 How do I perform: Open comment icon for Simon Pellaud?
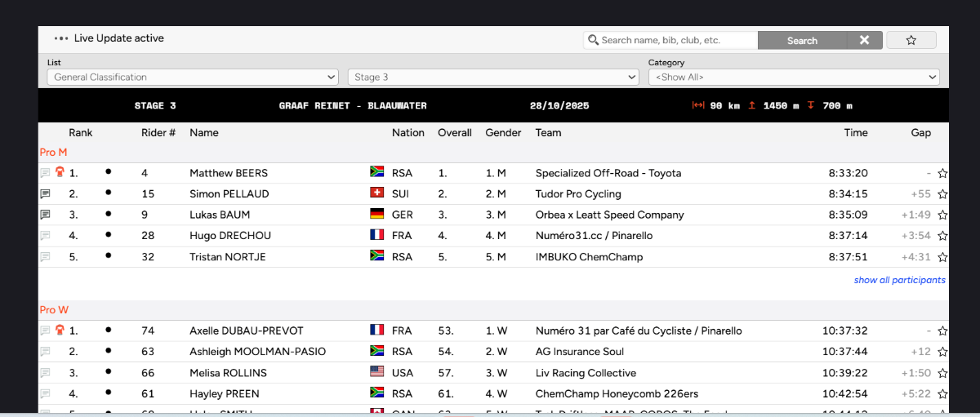45,194
